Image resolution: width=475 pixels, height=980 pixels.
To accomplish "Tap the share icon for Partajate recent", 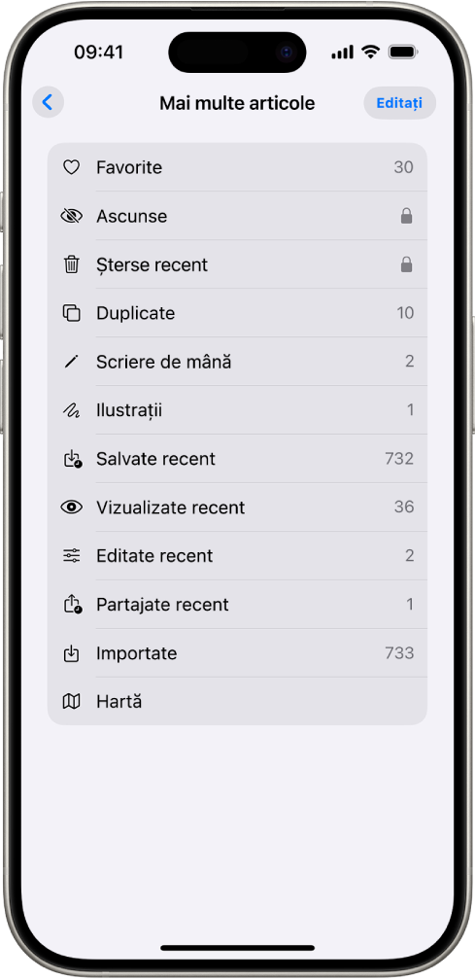I will pyautogui.click(x=73, y=605).
